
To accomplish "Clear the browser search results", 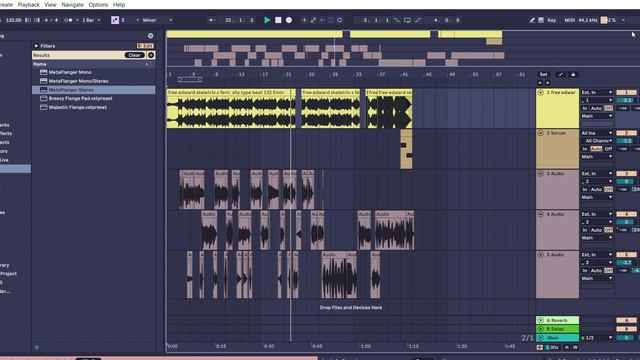I will click(x=134, y=55).
